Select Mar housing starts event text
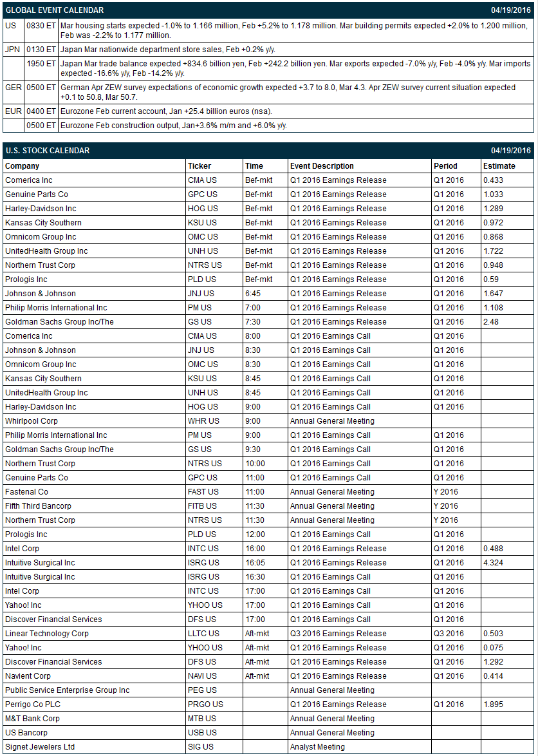This screenshot has width=538, height=756. tap(294, 30)
